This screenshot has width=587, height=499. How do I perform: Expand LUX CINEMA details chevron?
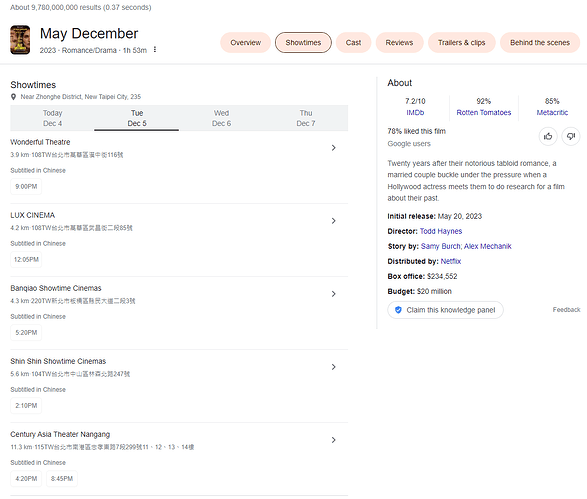point(334,221)
